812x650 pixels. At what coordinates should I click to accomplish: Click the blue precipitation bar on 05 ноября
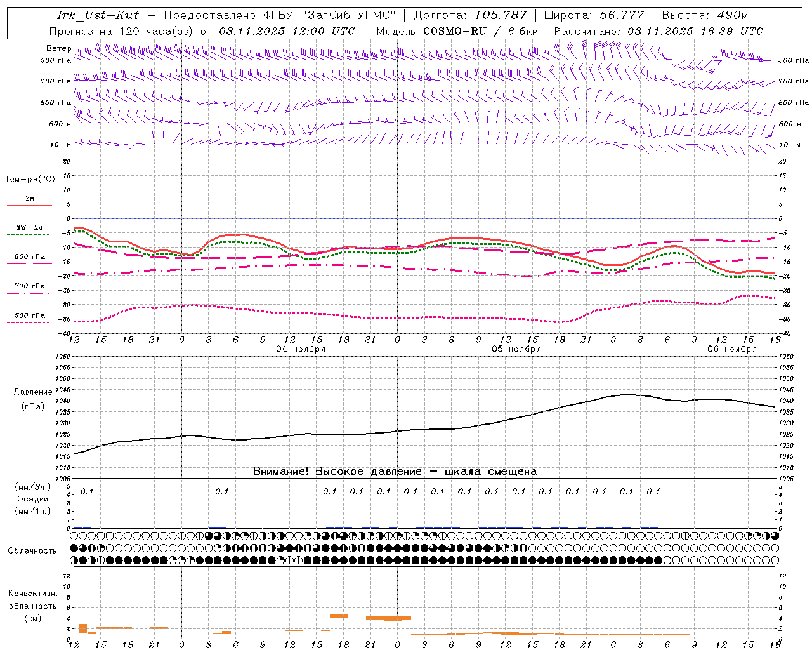(x=509, y=527)
